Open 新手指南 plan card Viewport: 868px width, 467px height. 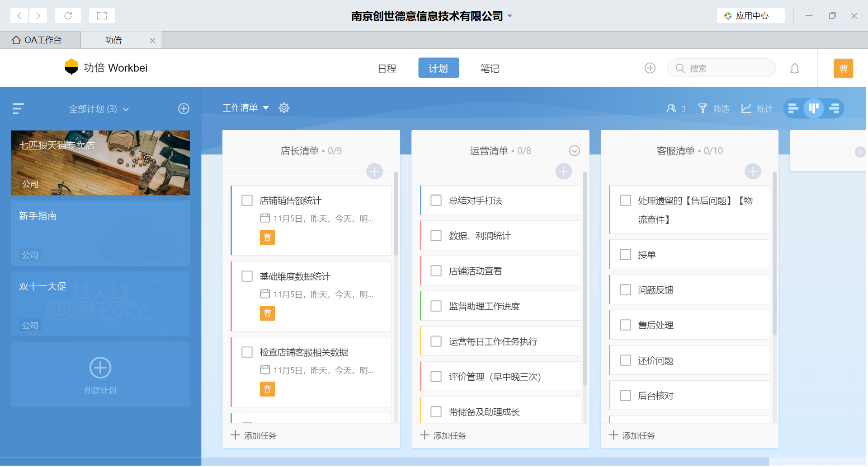[x=100, y=233]
